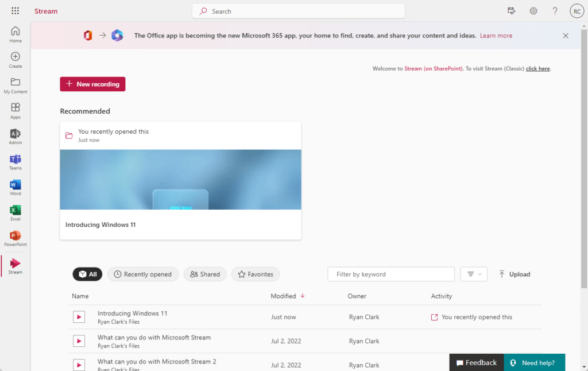Switch to Shared tab
588x371 pixels.
205,274
